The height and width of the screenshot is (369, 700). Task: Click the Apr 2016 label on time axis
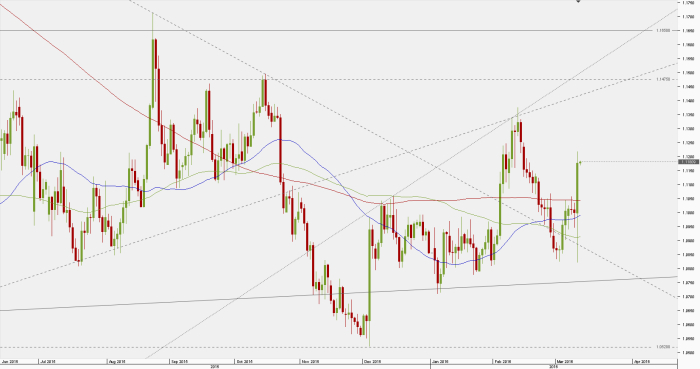point(642,361)
